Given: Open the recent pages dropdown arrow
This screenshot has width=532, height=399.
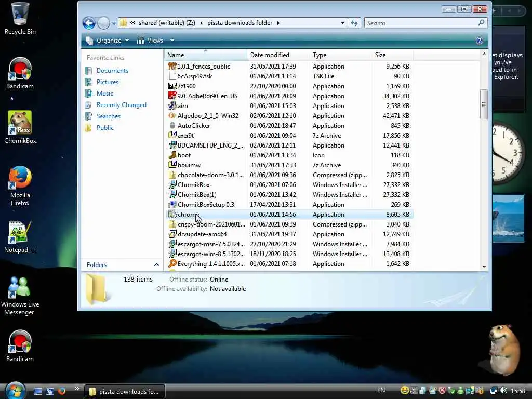Looking at the screenshot, I should click(114, 23).
